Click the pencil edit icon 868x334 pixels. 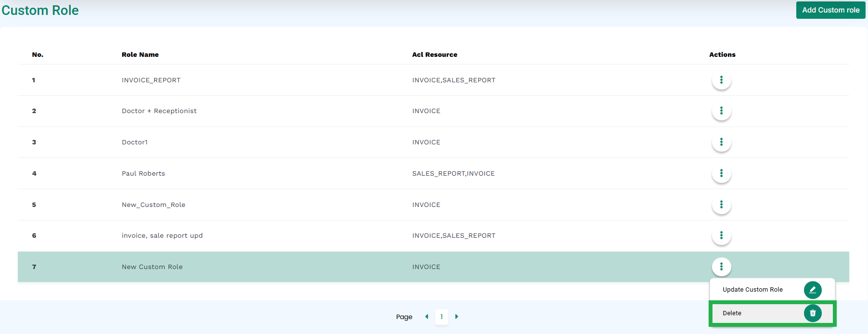pos(813,290)
